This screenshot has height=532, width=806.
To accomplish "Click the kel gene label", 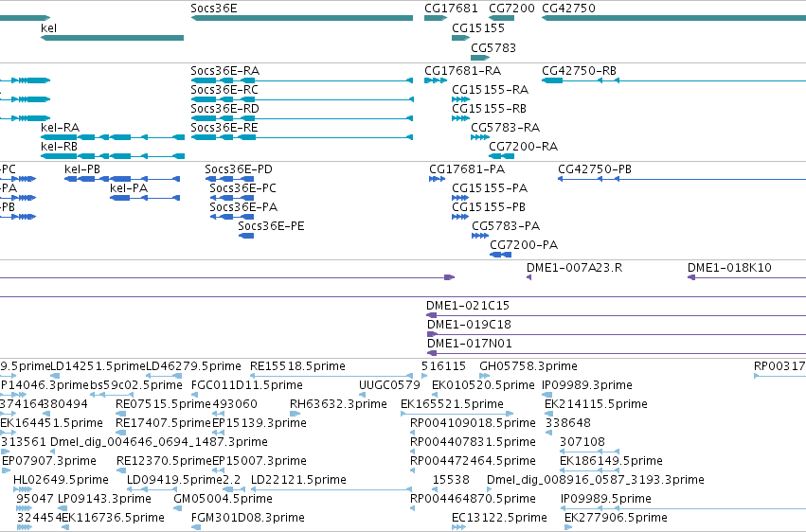I will click(48, 27).
